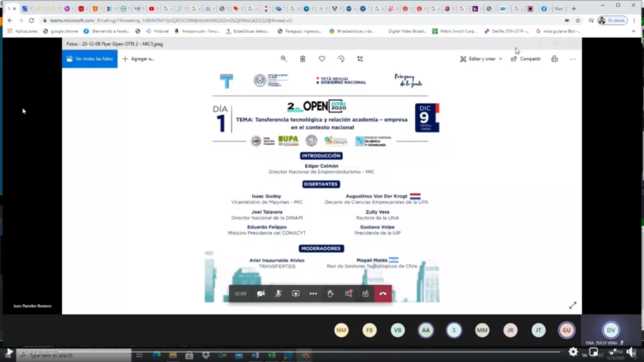Adjust the video volume speaker icon
This screenshot has height=362, width=644.
631,352
